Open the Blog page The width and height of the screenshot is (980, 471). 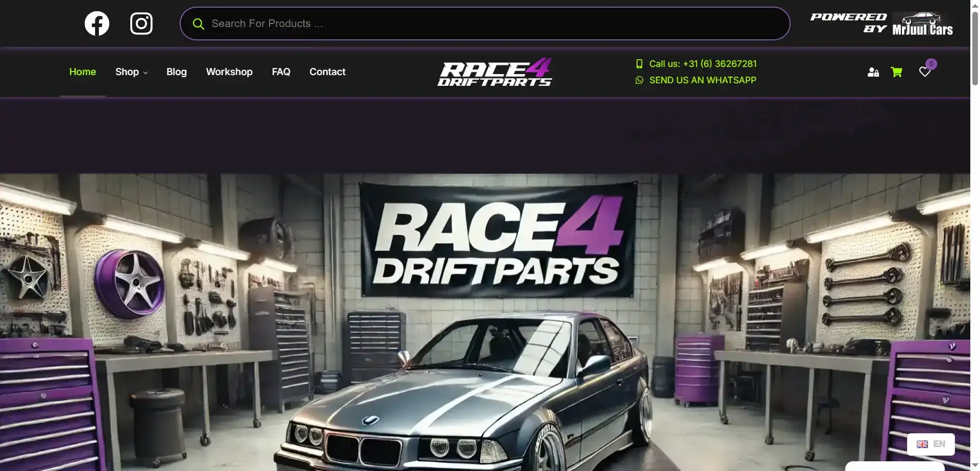pyautogui.click(x=177, y=72)
